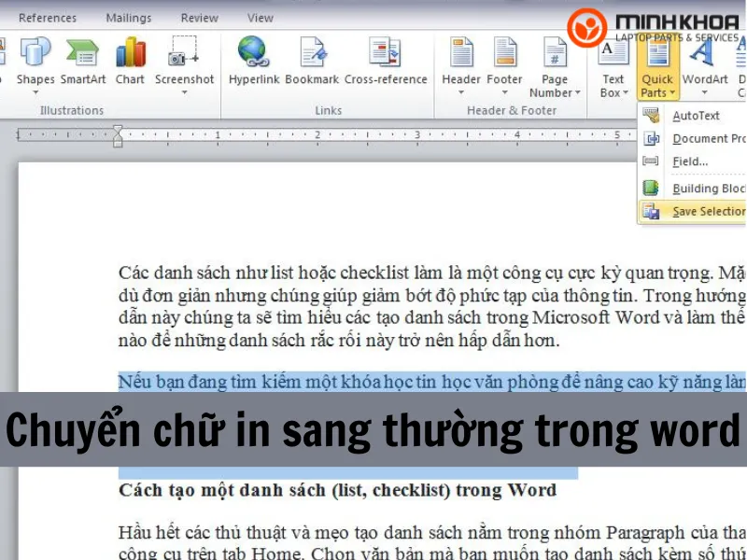Expand the WordArt dropdown arrow
This screenshot has width=747, height=560.
click(x=705, y=92)
